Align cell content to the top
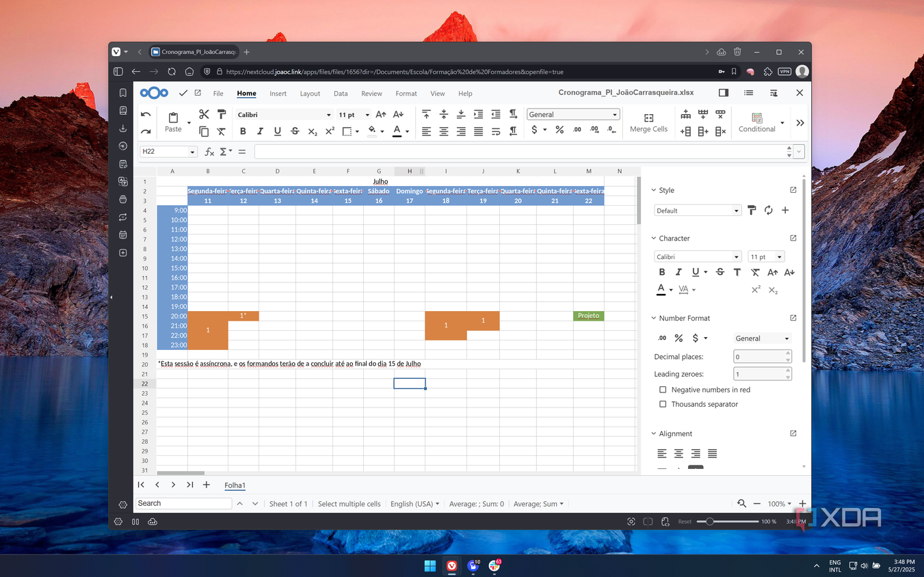 pyautogui.click(x=426, y=114)
